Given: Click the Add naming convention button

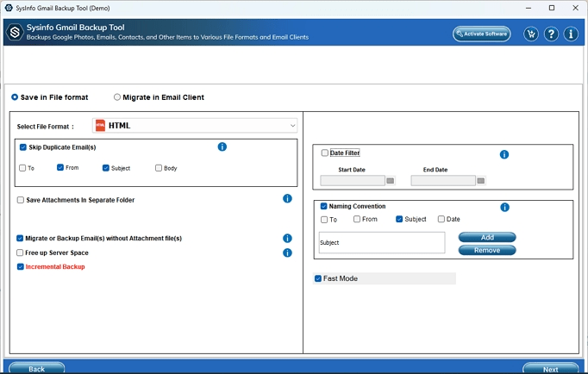Looking at the screenshot, I should point(487,237).
